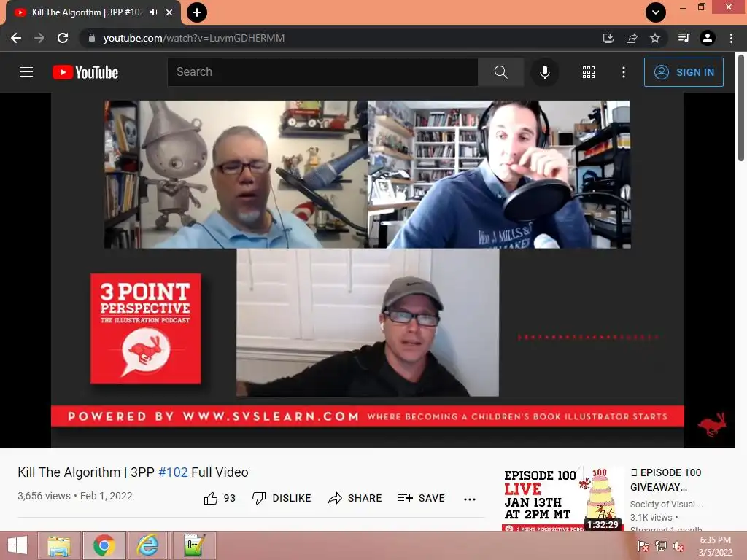Click the muted volume tray icon
The image size is (747, 560).
coord(678,546)
